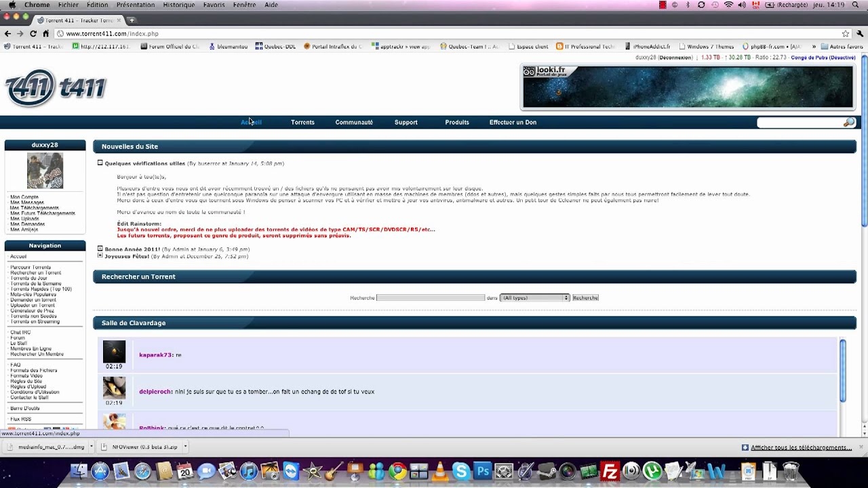Click the Déconnexion logout link

[675, 58]
